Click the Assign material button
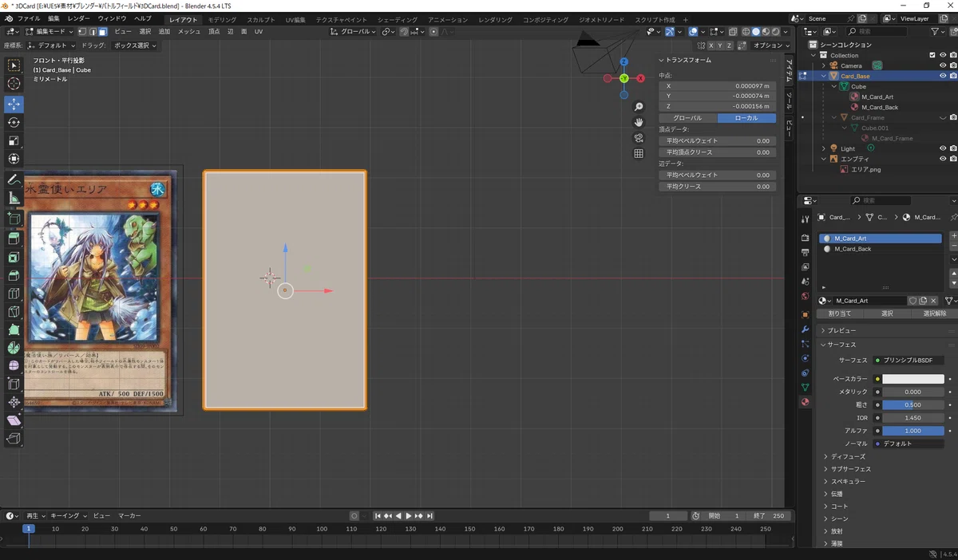 (x=840, y=314)
